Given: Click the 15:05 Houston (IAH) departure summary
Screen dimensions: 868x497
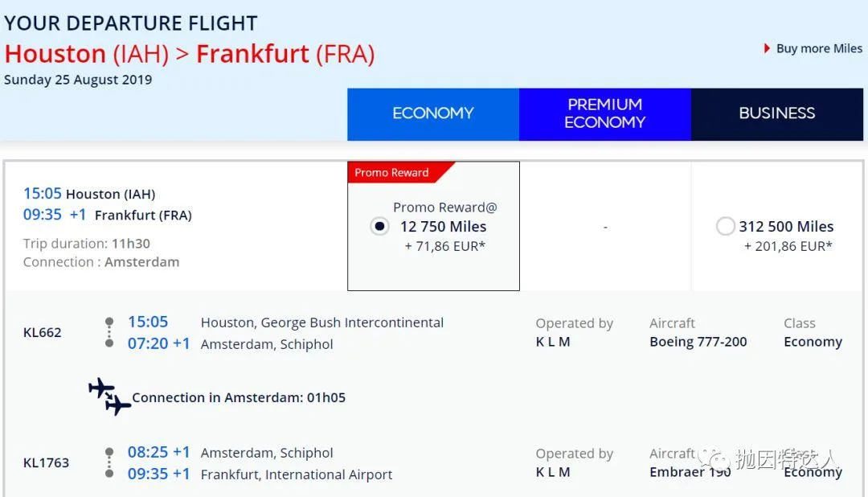Looking at the screenshot, I should click(x=89, y=194).
